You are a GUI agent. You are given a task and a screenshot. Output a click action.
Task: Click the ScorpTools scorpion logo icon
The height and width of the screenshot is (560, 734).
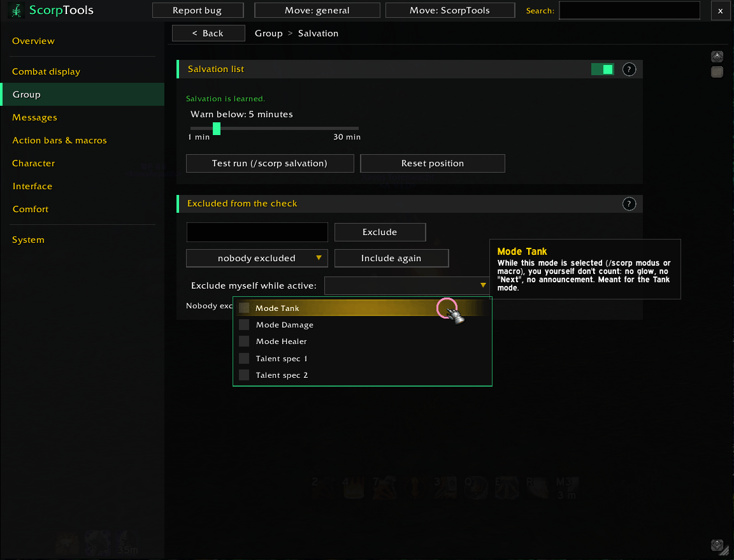click(x=17, y=10)
